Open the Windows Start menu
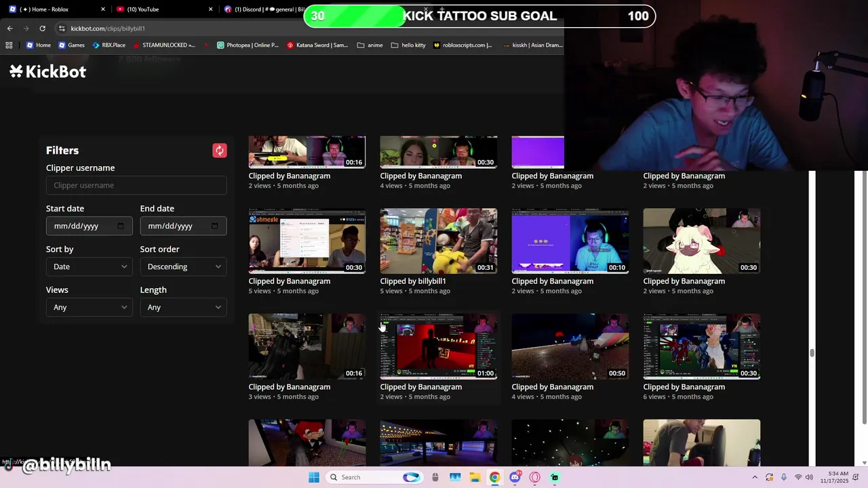 coord(313,477)
